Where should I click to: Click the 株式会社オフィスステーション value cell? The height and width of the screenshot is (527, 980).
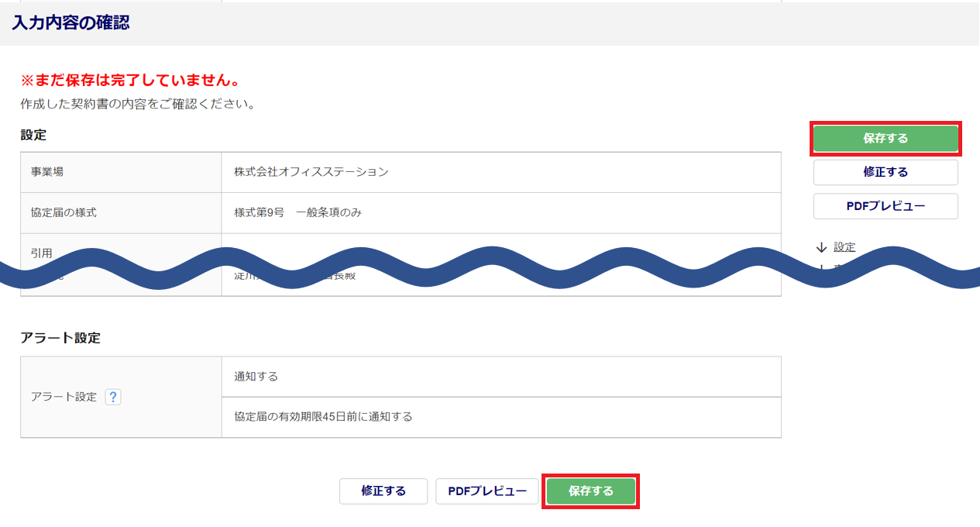click(311, 172)
